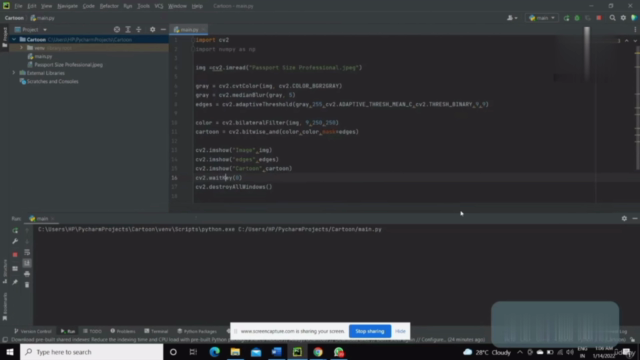Rerun main in Run panel sidebar
Screen dimensions: 640x360
tap(15, 231)
